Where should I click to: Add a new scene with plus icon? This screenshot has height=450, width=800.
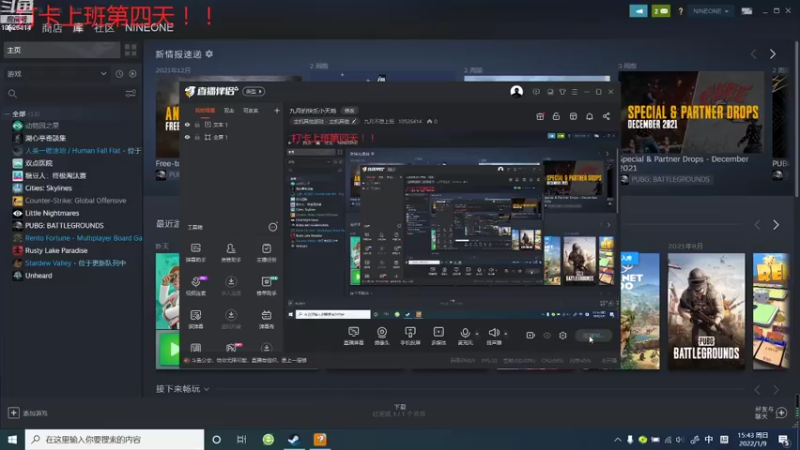(277, 110)
